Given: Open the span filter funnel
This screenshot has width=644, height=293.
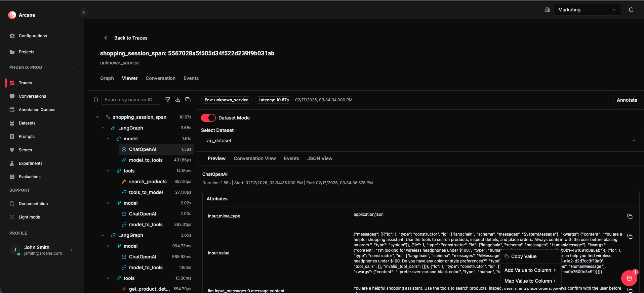Looking at the screenshot, I should 168,100.
